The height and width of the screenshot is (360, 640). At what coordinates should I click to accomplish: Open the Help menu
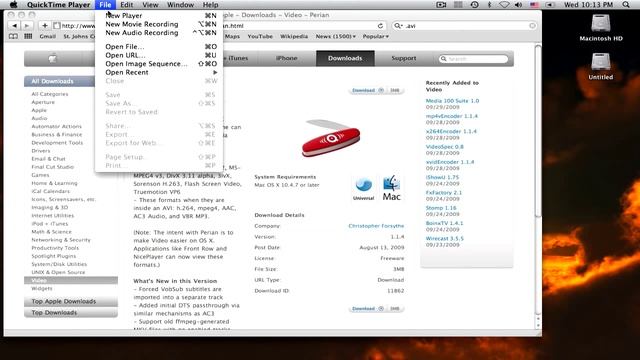[x=211, y=4]
